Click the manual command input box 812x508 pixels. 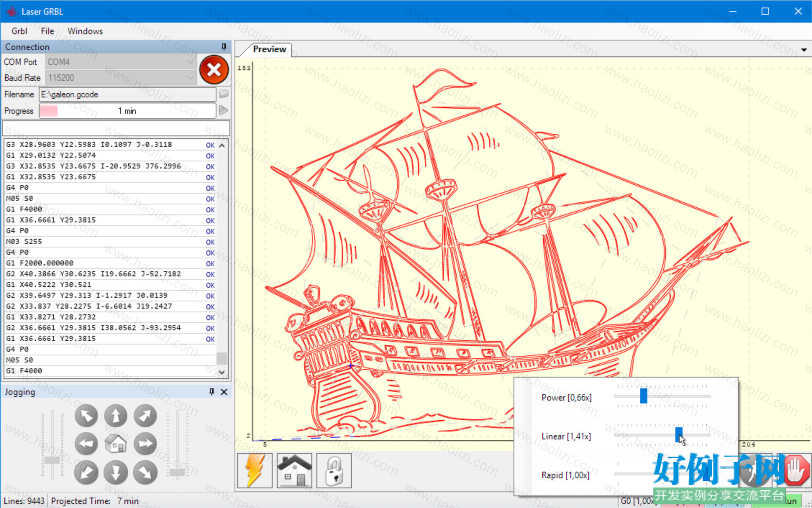pos(116,128)
